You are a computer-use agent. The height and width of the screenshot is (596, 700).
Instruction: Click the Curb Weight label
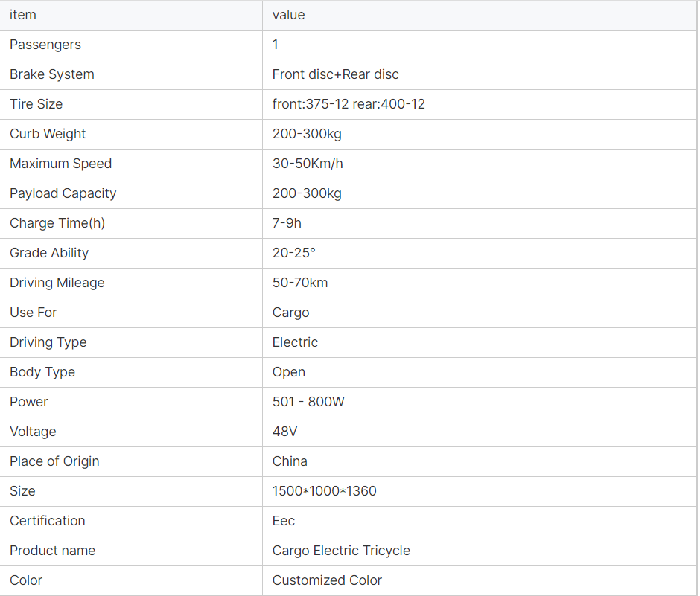(48, 134)
